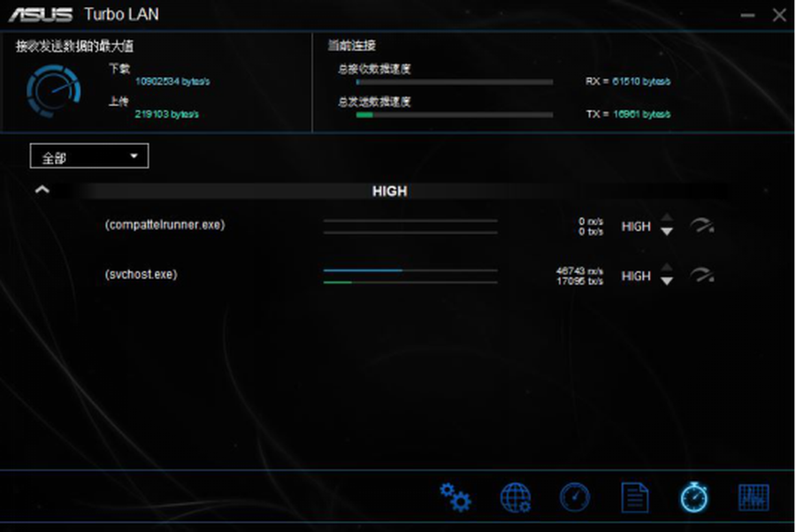This screenshot has height=532, width=796.
Task: Lower priority of compattelrunner.exe with down arrow
Action: 667,232
